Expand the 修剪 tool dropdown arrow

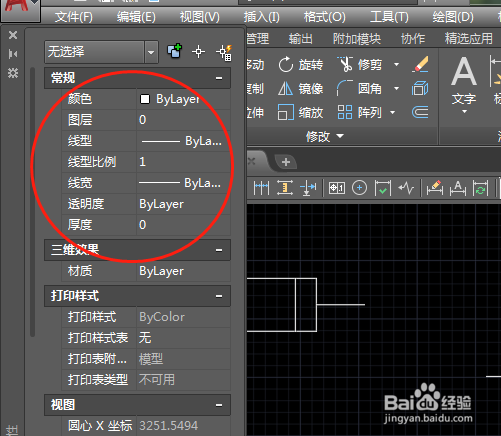point(396,64)
